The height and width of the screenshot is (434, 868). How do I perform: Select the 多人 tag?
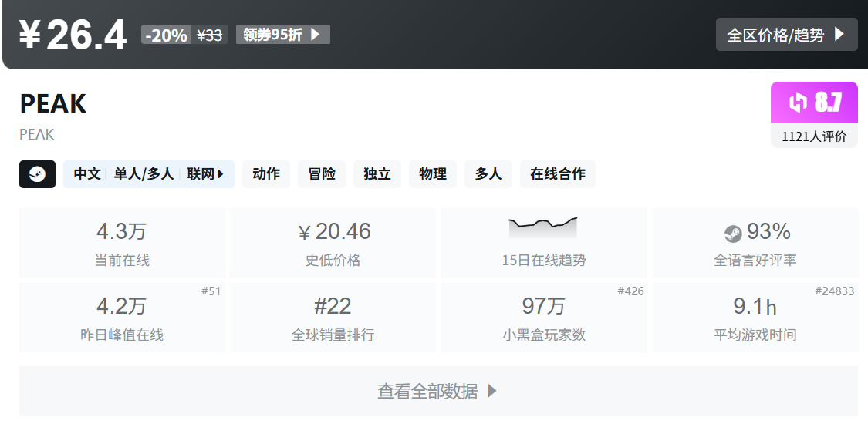point(488,174)
